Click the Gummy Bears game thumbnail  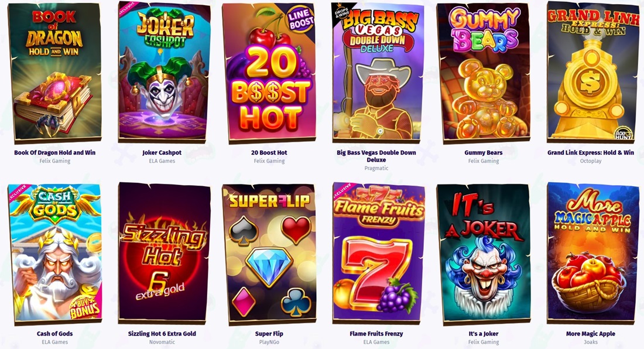tap(484, 73)
